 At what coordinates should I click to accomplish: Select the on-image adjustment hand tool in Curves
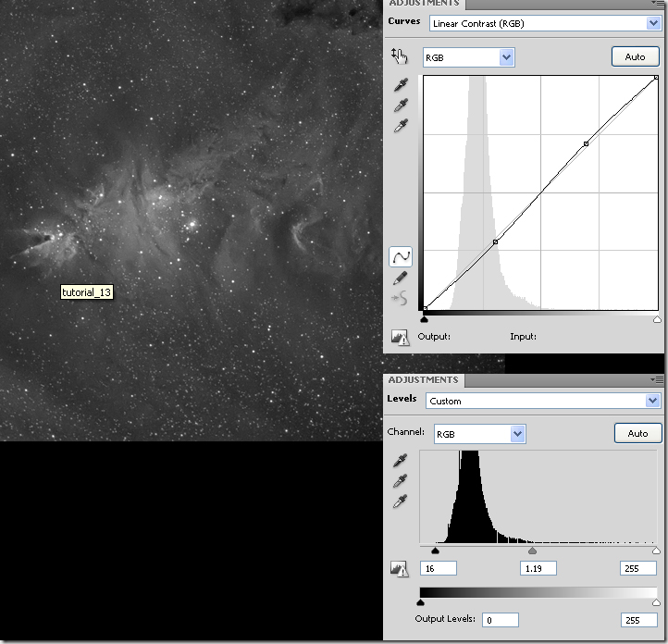(399, 56)
